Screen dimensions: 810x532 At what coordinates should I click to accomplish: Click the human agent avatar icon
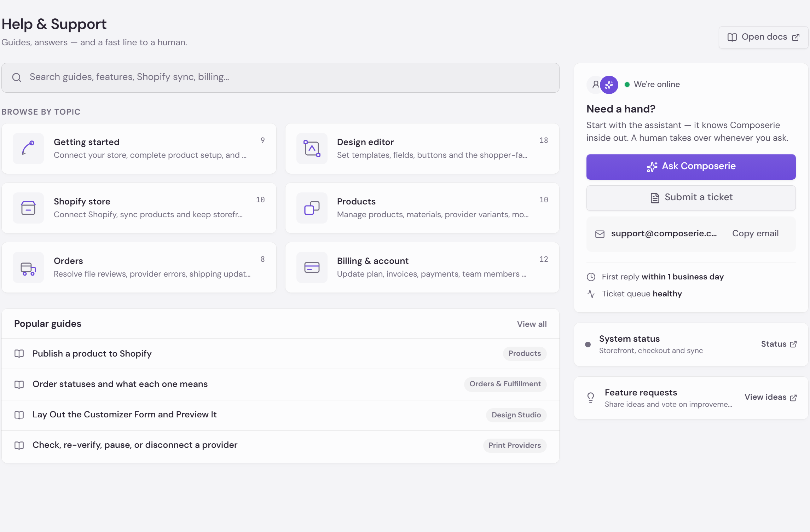tap(596, 85)
